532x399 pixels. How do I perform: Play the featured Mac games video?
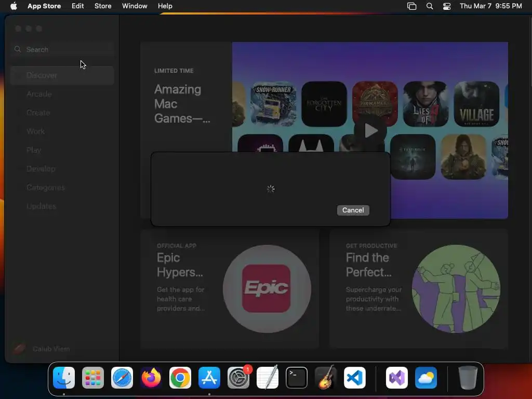coord(370,130)
